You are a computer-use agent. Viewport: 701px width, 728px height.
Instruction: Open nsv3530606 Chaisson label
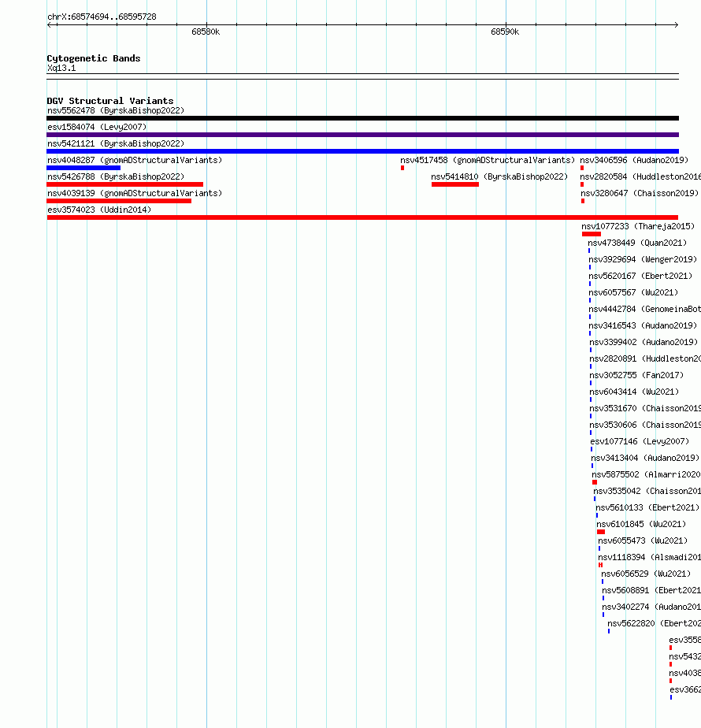[x=645, y=425]
